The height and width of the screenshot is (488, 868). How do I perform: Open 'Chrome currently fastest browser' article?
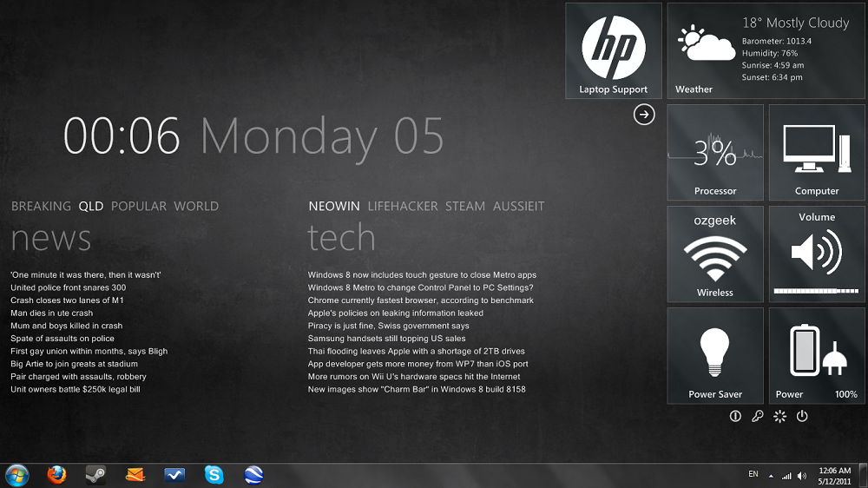pyautogui.click(x=421, y=300)
